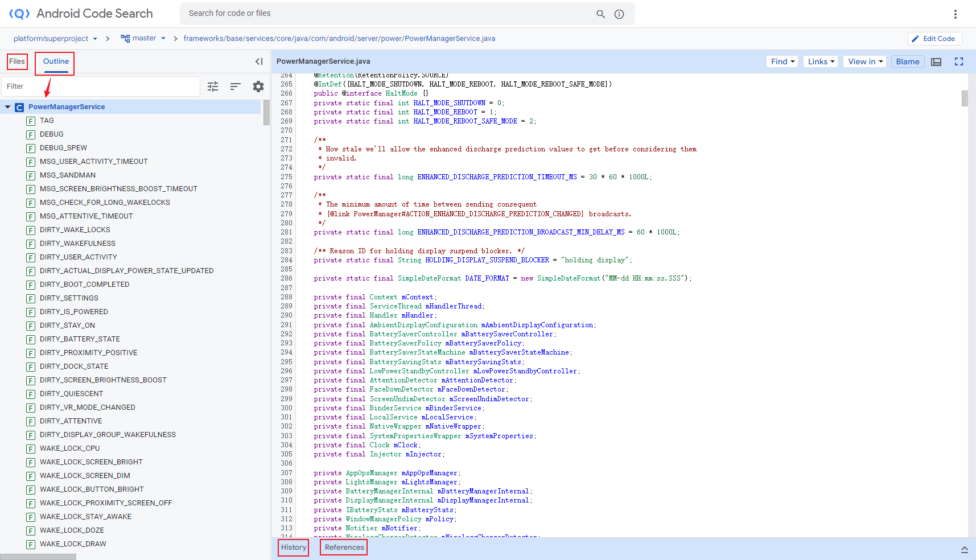The width and height of the screenshot is (976, 560).
Task: Click field icon next to DEBUG_SPEW
Action: 31,148
